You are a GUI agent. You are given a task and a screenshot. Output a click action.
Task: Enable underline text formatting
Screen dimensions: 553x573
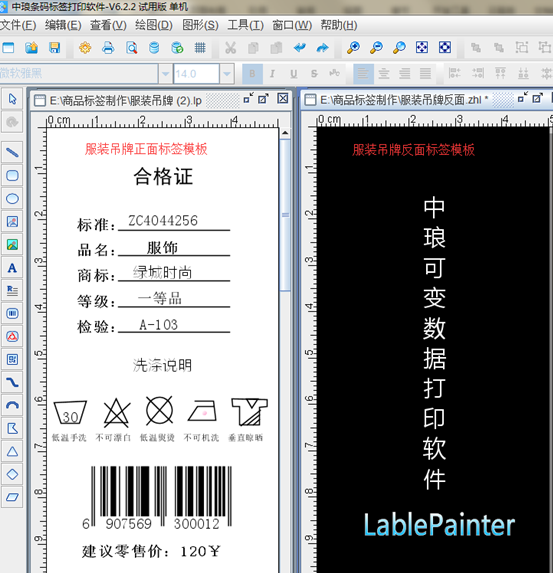[x=293, y=74]
